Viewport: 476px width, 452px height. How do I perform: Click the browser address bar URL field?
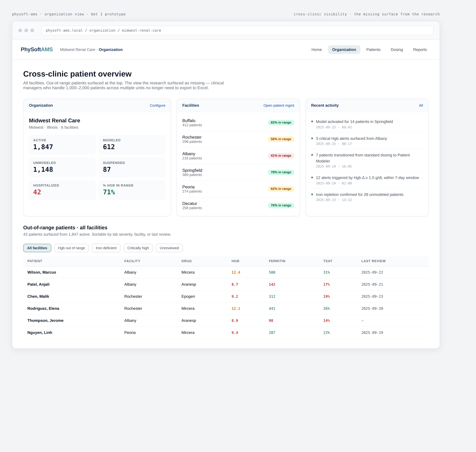[237, 30]
